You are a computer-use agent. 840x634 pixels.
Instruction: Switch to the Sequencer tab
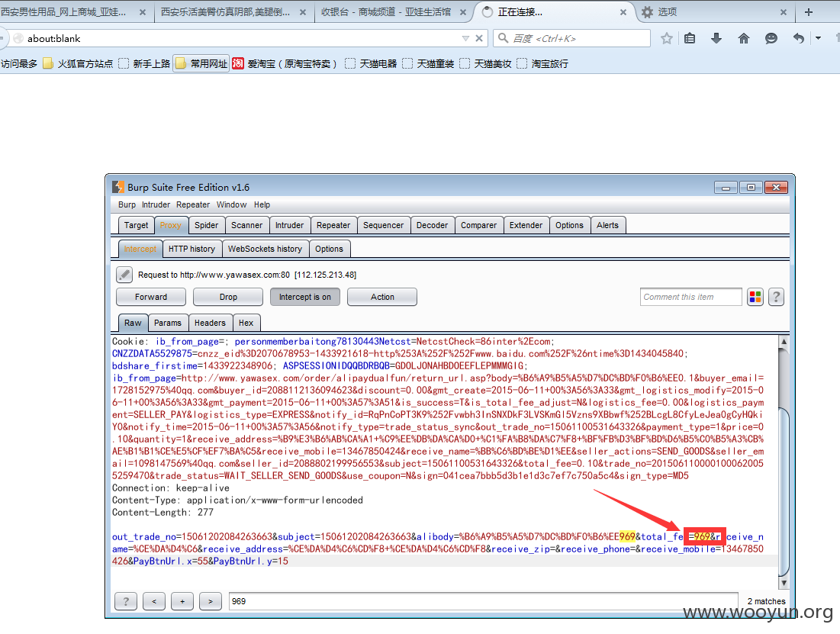point(384,225)
